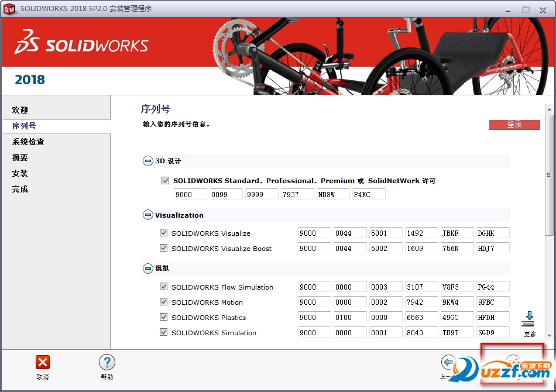Screen dimensions: 556x392
Task: Click the Visualize serial field 5001
Action: [386, 233]
